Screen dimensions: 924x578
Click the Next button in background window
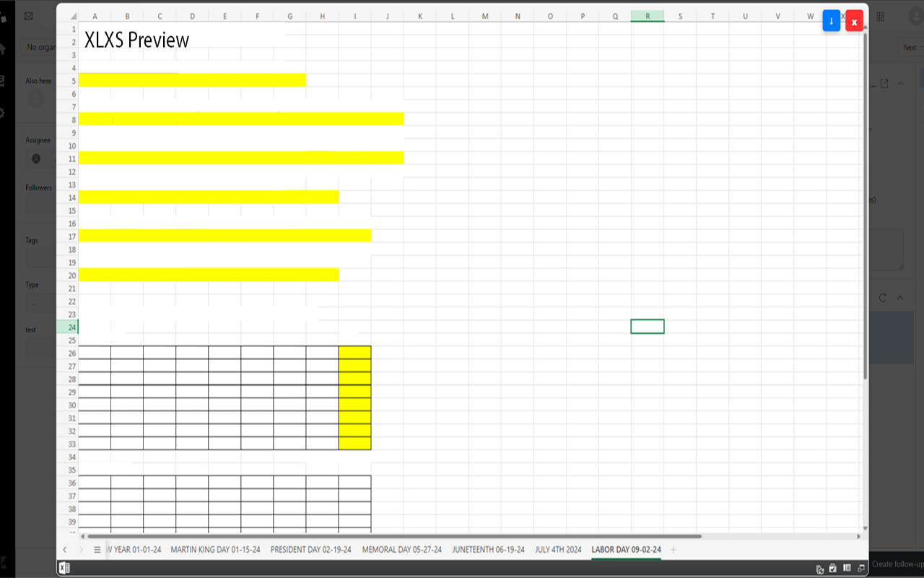point(912,48)
